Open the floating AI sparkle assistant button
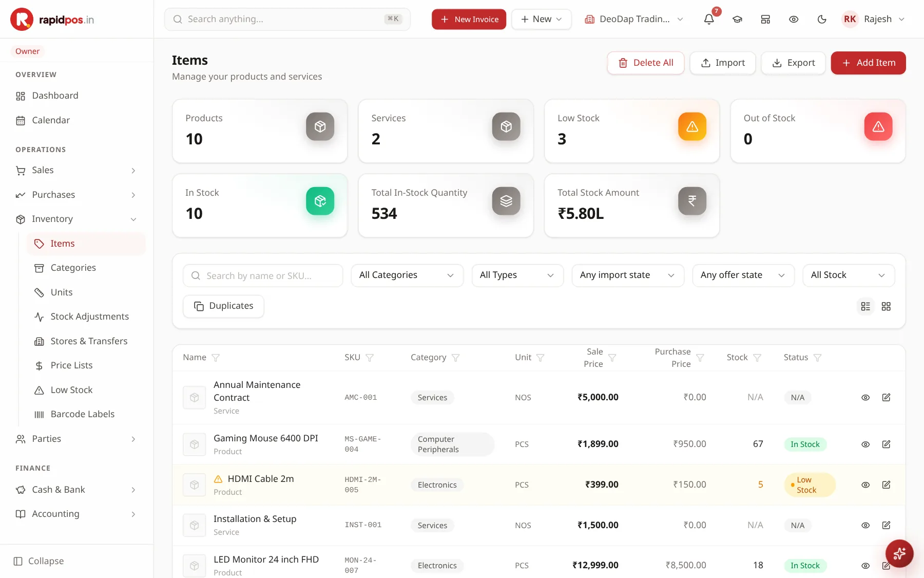 (899, 553)
